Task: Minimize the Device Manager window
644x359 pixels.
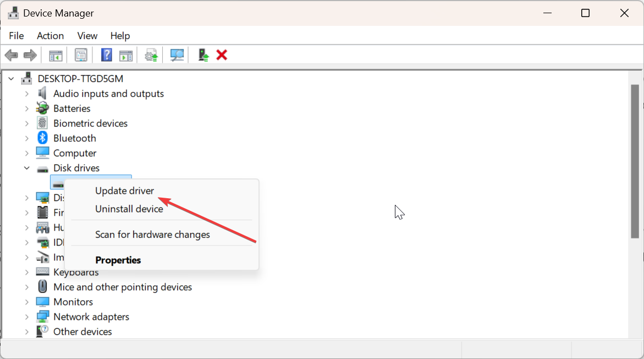Action: [x=547, y=13]
